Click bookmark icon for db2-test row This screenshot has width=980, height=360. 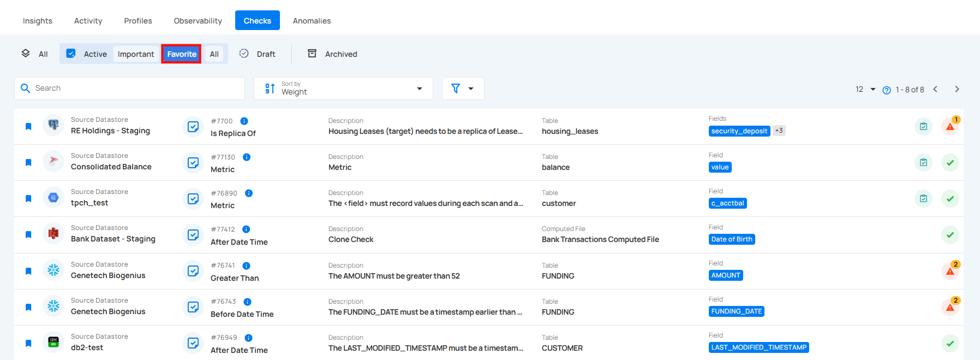28,344
